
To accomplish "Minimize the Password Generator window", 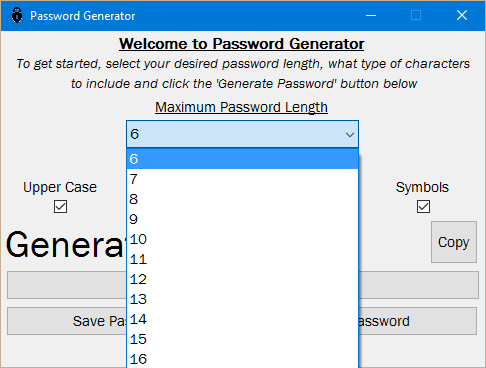I will (x=371, y=15).
